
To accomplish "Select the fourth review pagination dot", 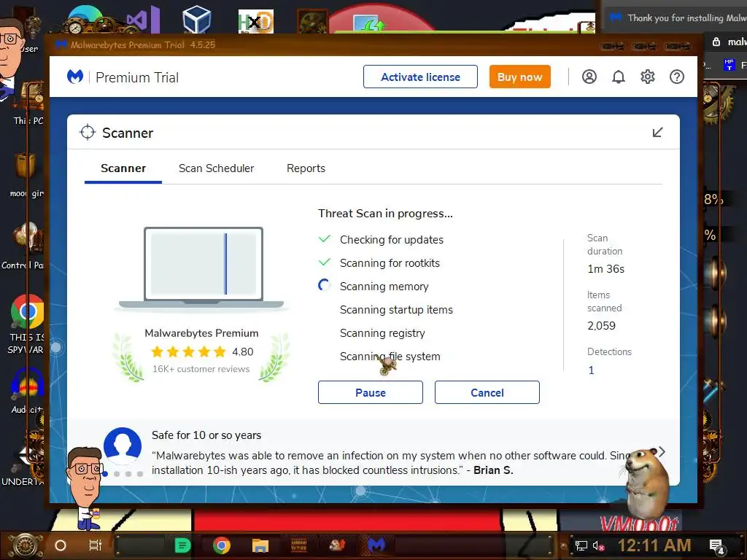I will [x=140, y=474].
